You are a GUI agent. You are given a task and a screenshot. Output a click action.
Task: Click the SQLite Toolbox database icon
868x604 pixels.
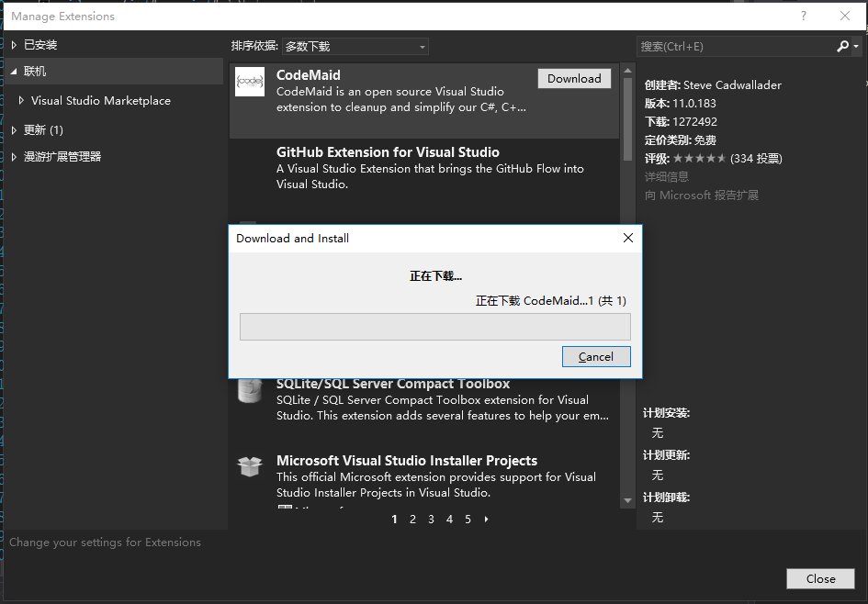tap(249, 390)
